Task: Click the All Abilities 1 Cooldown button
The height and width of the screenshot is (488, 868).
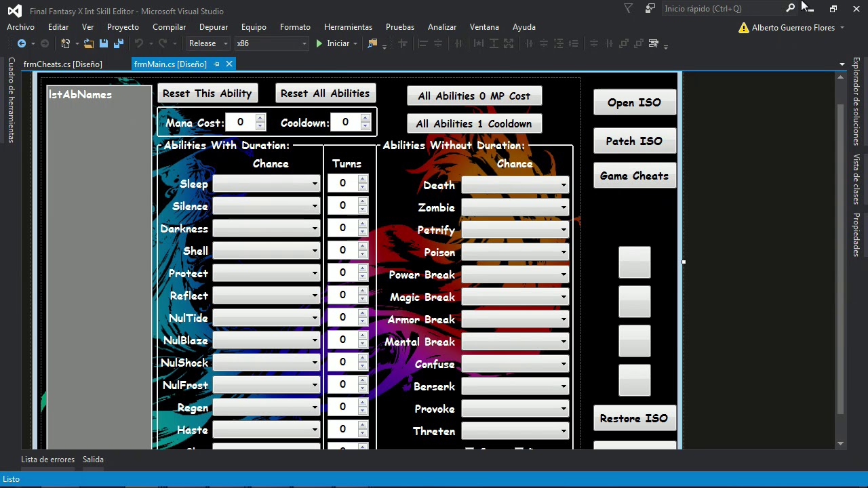Action: [474, 124]
